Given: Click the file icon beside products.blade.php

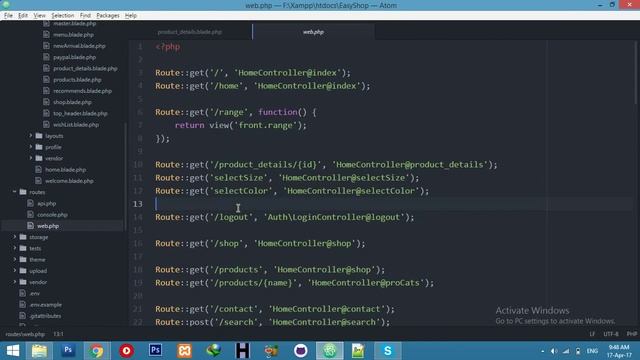Looking at the screenshot, I should click(47, 80).
